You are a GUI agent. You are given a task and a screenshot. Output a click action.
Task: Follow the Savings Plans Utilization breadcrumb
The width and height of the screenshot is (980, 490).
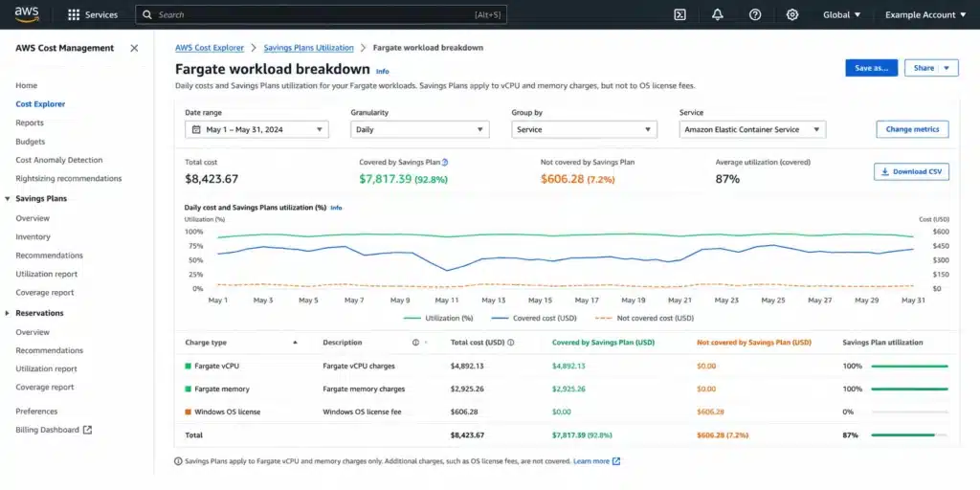[309, 48]
